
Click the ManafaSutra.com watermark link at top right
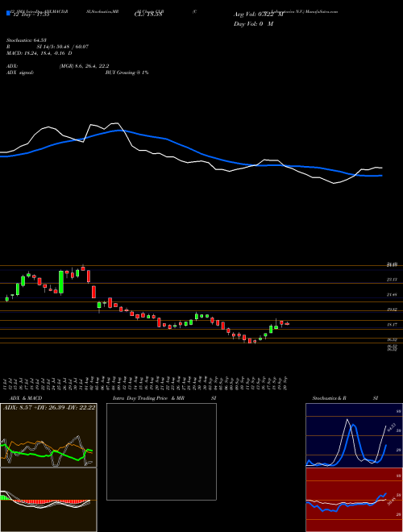322,11
